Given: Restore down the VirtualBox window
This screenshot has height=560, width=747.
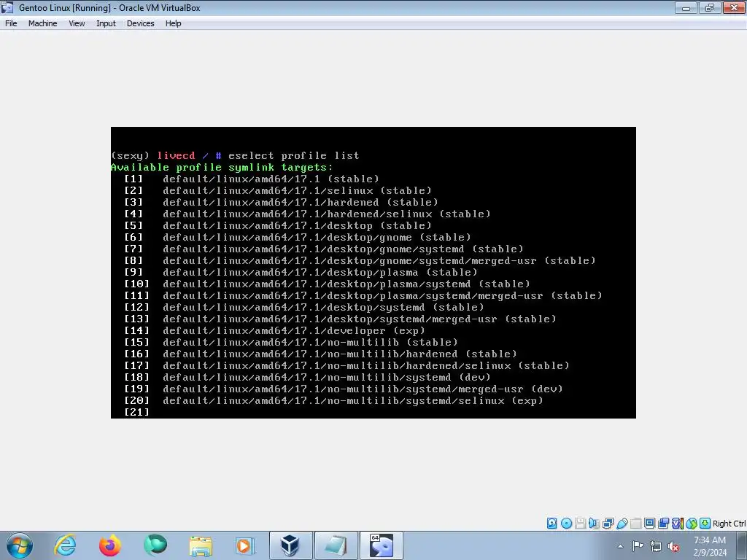Looking at the screenshot, I should coord(710,7).
